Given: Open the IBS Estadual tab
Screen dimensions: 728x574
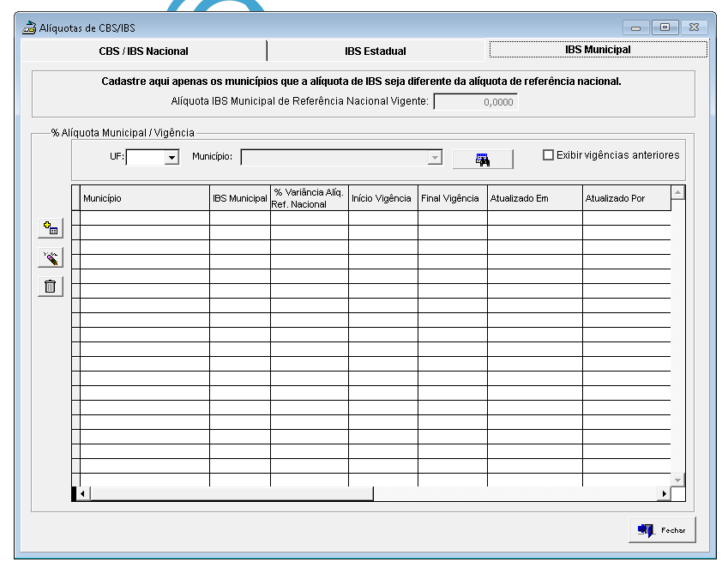Looking at the screenshot, I should (376, 51).
